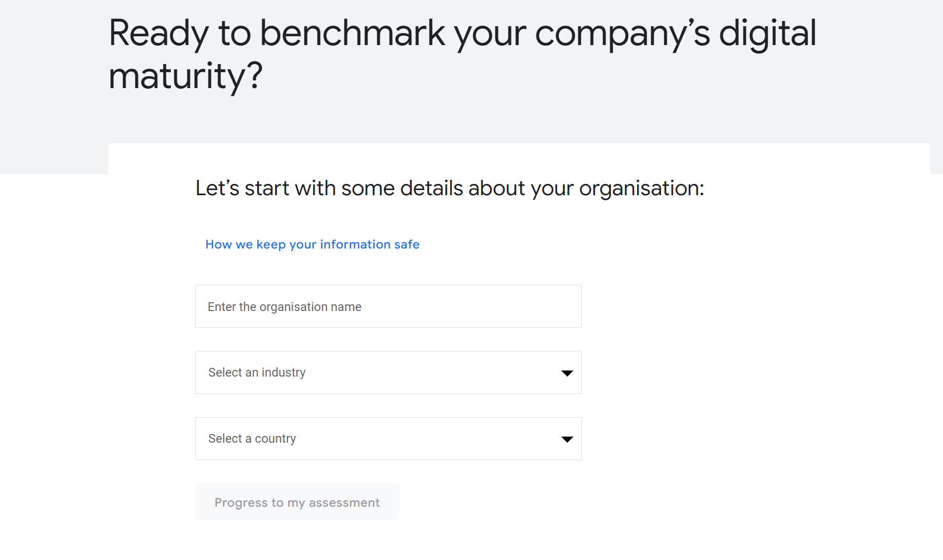Click the downward arrow on the country dropdown

click(x=567, y=439)
